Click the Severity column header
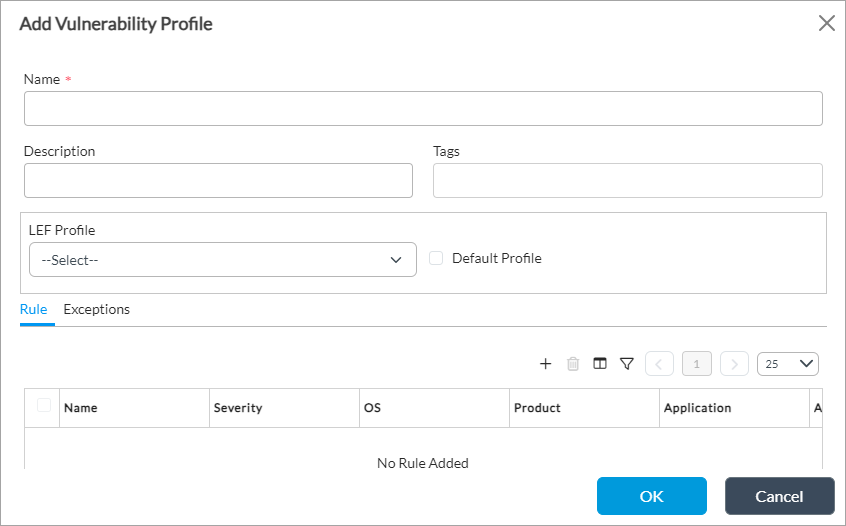The height and width of the screenshot is (526, 846). point(238,408)
